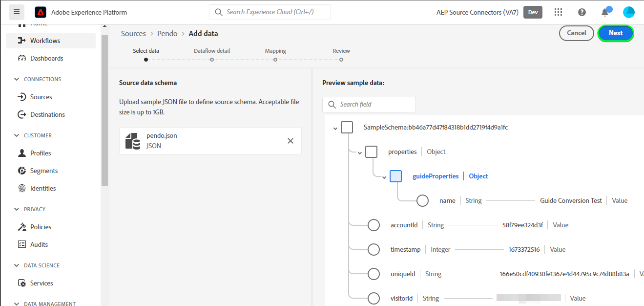Check the properties object checkbox
Viewport: 644px width, 306px height.
371,152
